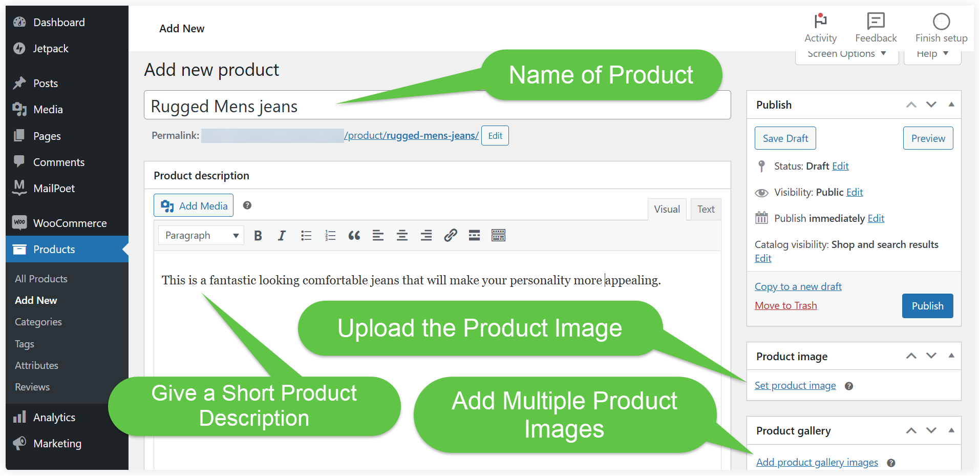980x476 pixels.
Task: Open the Activity panel
Action: 820,28
